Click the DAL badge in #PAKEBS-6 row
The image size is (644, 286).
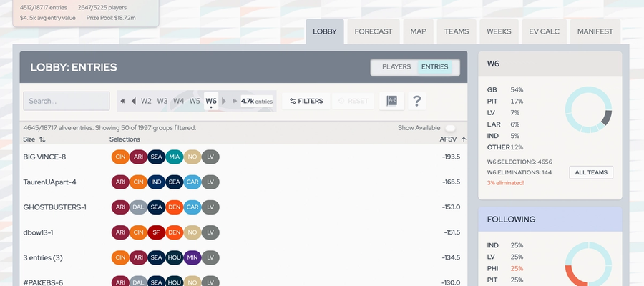[138, 282]
